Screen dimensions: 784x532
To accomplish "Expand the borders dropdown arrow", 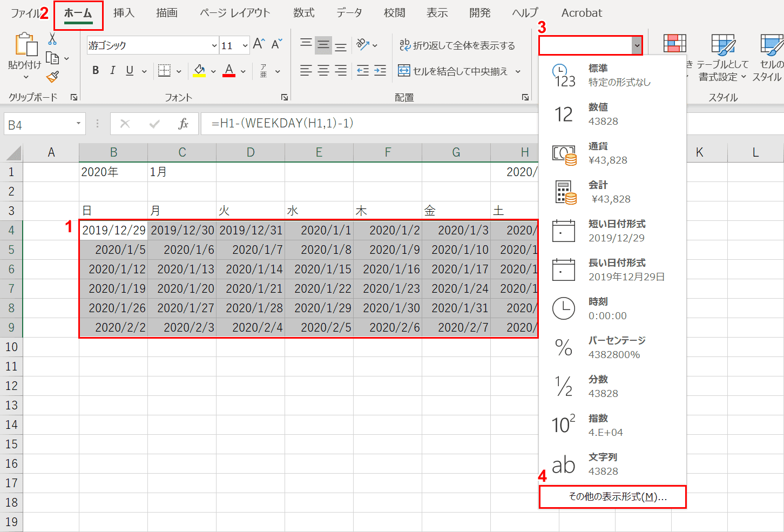I will point(179,71).
